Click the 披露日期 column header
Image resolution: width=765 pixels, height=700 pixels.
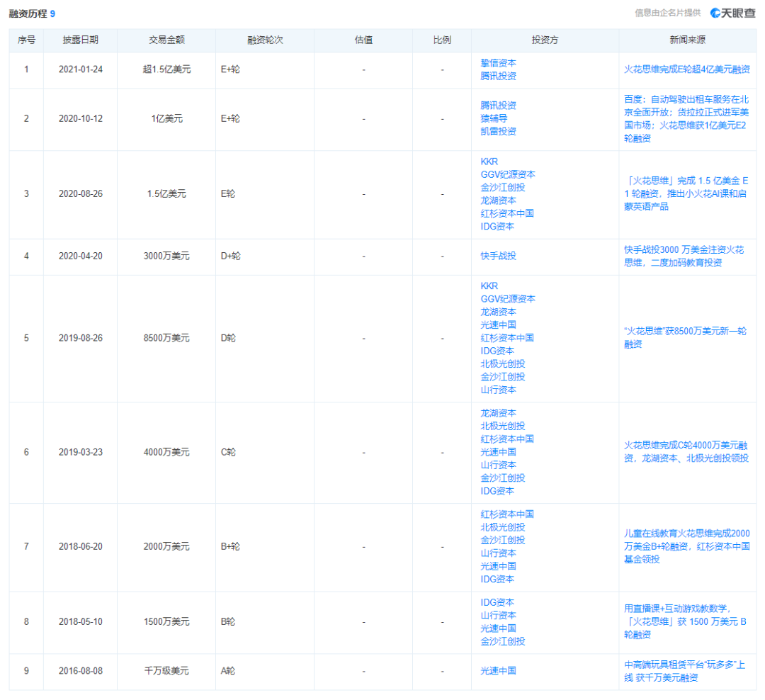pos(80,40)
